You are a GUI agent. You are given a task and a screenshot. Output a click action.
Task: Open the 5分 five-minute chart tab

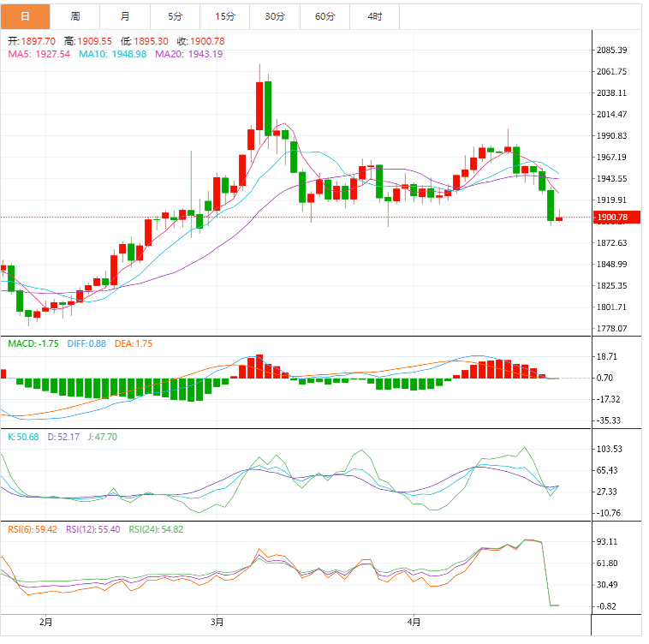pos(175,16)
